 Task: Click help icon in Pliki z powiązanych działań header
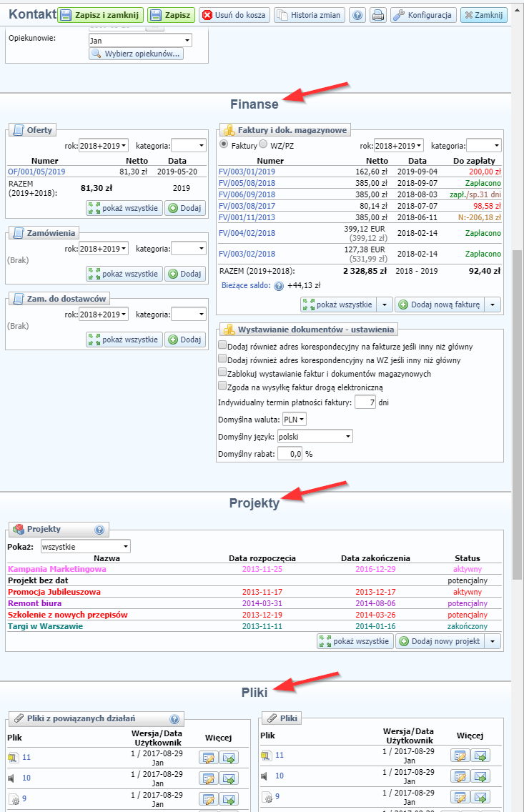pos(174,719)
